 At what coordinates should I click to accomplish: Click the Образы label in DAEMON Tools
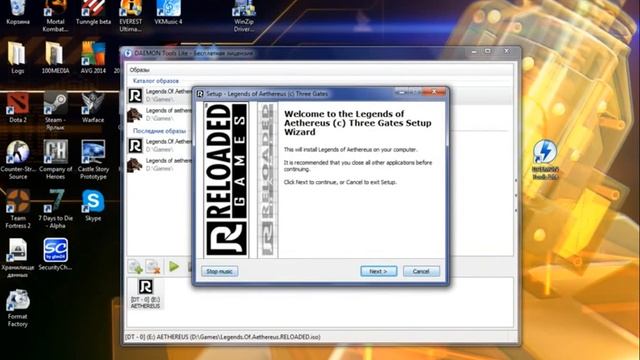(x=140, y=70)
